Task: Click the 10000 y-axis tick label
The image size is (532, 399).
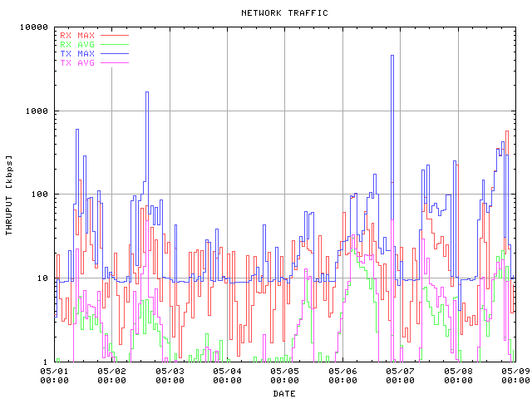Action: pyautogui.click(x=36, y=27)
